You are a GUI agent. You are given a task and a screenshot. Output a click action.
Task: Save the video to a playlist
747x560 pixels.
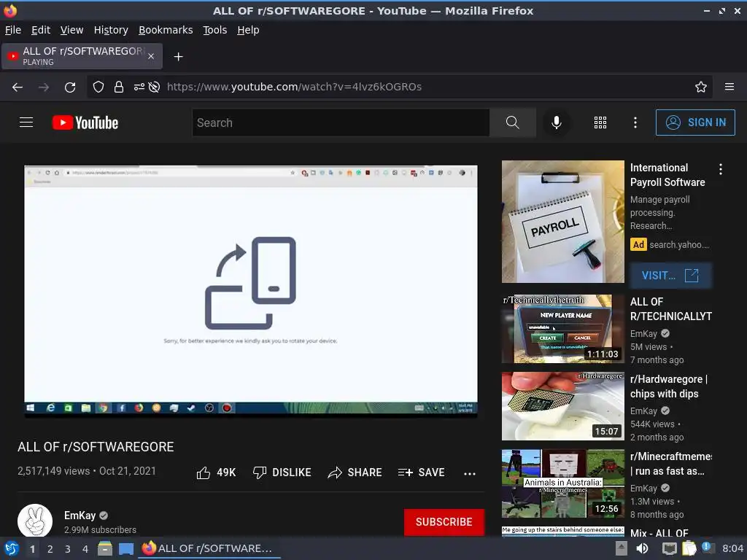(421, 472)
